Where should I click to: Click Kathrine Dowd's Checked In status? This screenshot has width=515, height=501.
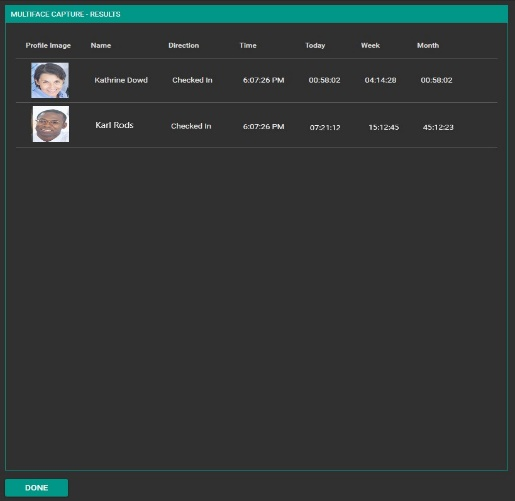point(192,80)
